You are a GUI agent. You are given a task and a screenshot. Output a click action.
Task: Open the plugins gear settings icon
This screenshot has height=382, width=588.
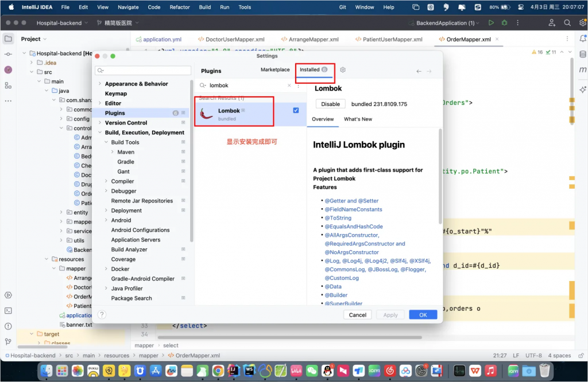(x=343, y=70)
